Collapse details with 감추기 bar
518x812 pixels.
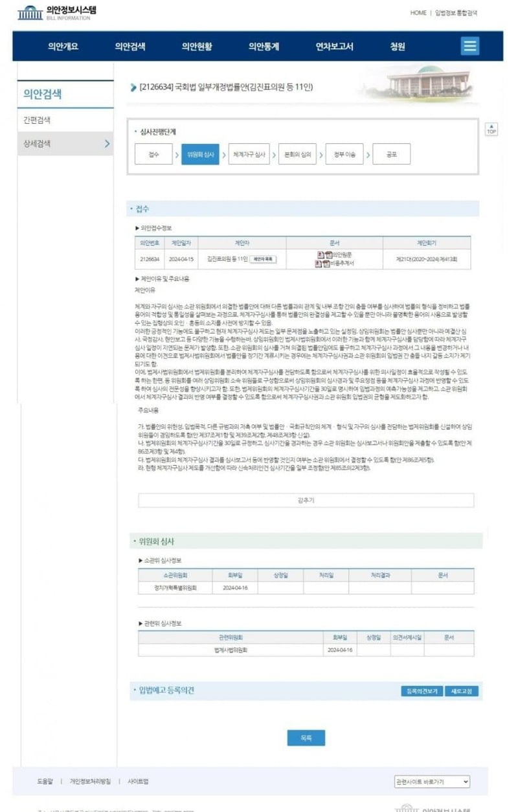(x=306, y=501)
